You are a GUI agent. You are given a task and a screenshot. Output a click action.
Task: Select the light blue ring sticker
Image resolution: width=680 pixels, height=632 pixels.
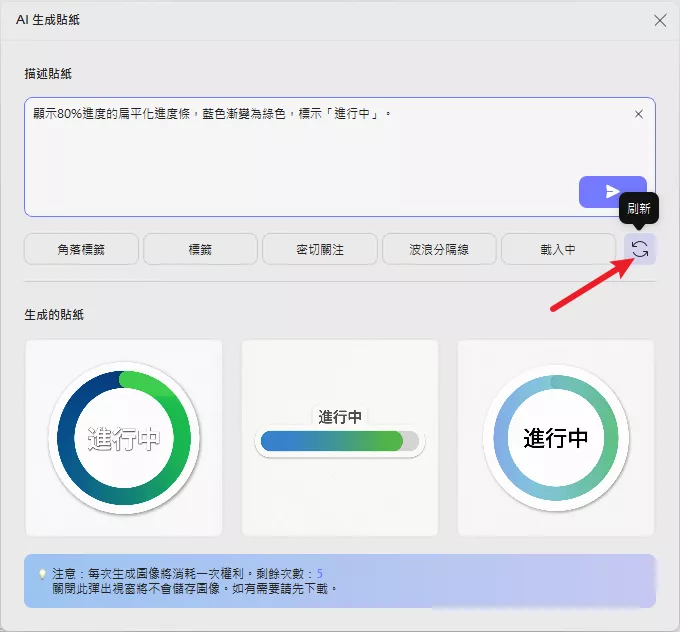click(x=556, y=438)
